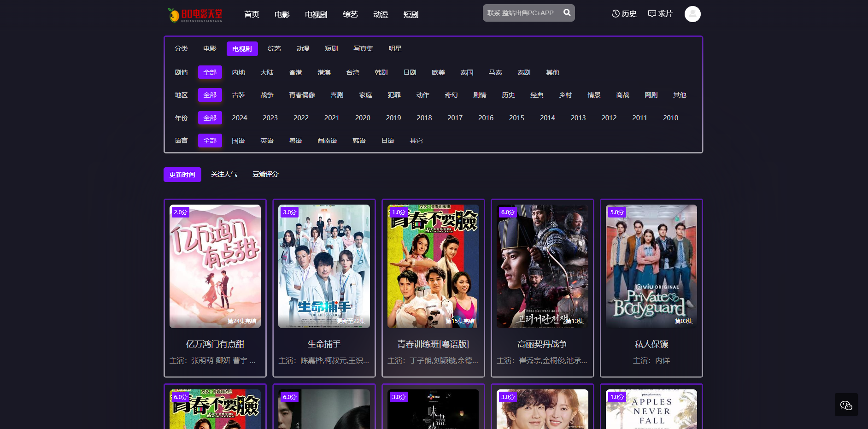Filter by year 2024

(x=240, y=118)
